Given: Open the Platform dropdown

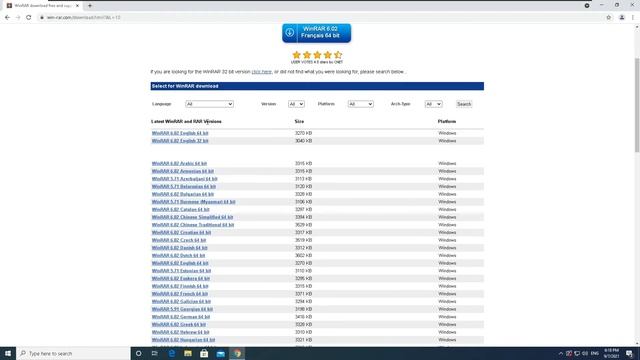Looking at the screenshot, I should (x=360, y=104).
